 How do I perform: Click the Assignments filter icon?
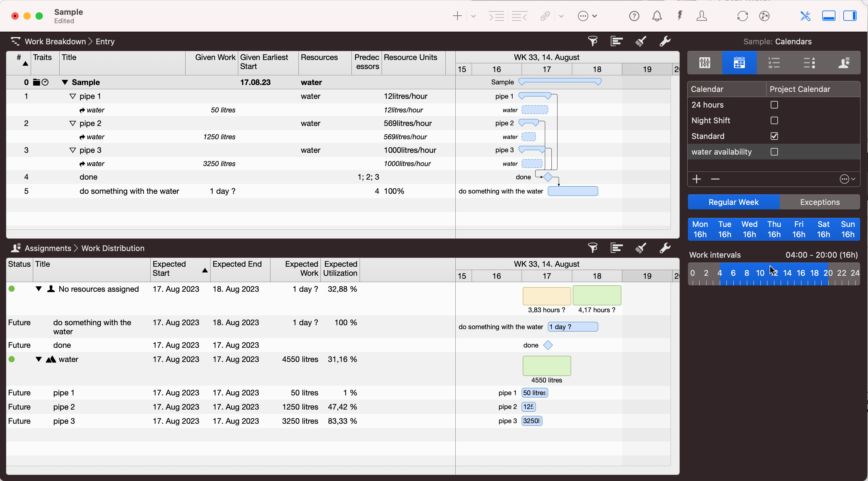[593, 248]
